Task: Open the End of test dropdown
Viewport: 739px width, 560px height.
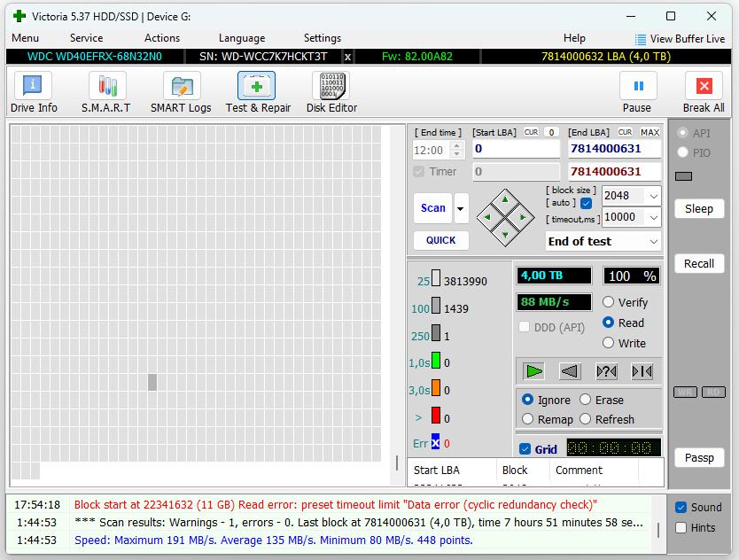Action: point(653,241)
